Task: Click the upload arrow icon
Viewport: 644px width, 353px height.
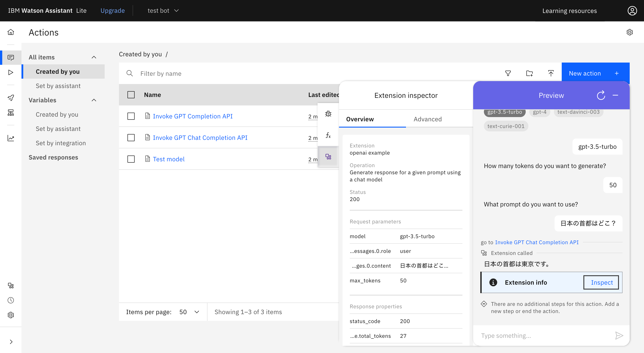Action: pos(551,73)
